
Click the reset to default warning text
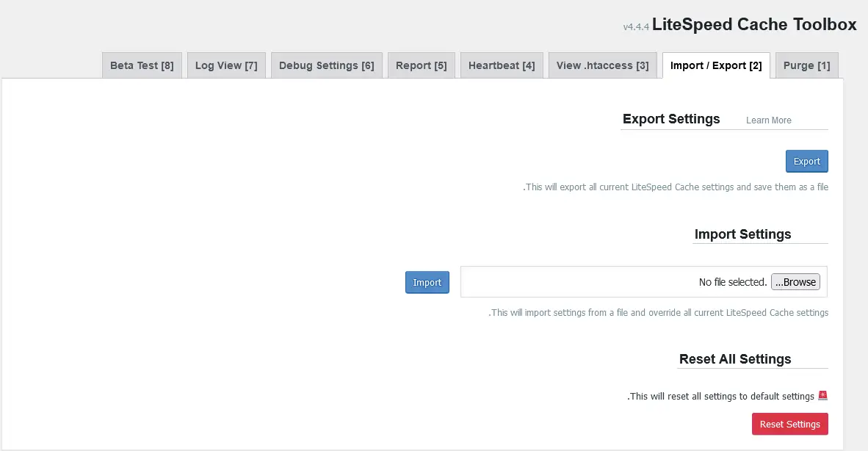pyautogui.click(x=720, y=396)
